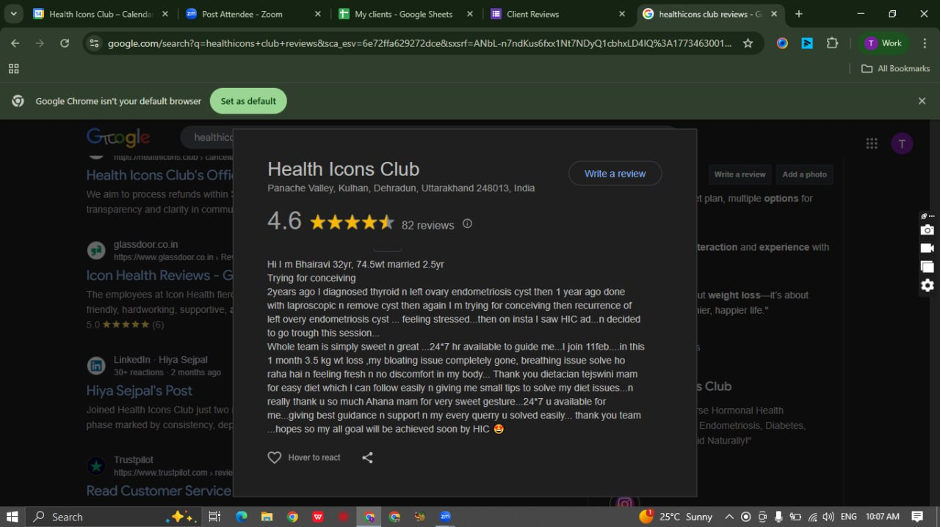
Task: Click Write a review in the dialog
Action: [x=615, y=173]
